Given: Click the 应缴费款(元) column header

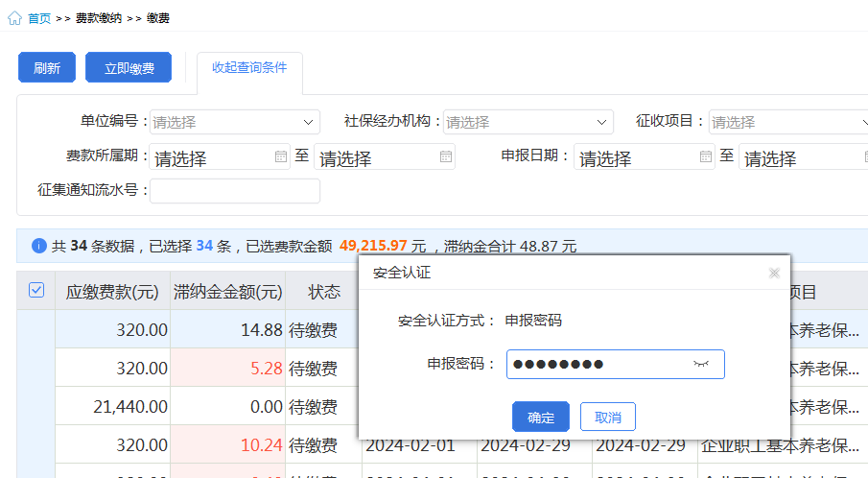Looking at the screenshot, I should click(112, 292).
